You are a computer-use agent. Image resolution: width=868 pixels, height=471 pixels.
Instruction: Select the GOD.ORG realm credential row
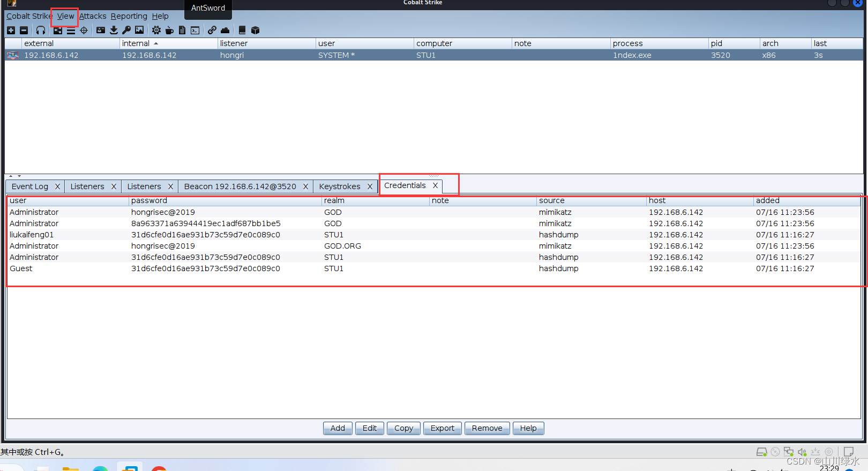pos(434,246)
